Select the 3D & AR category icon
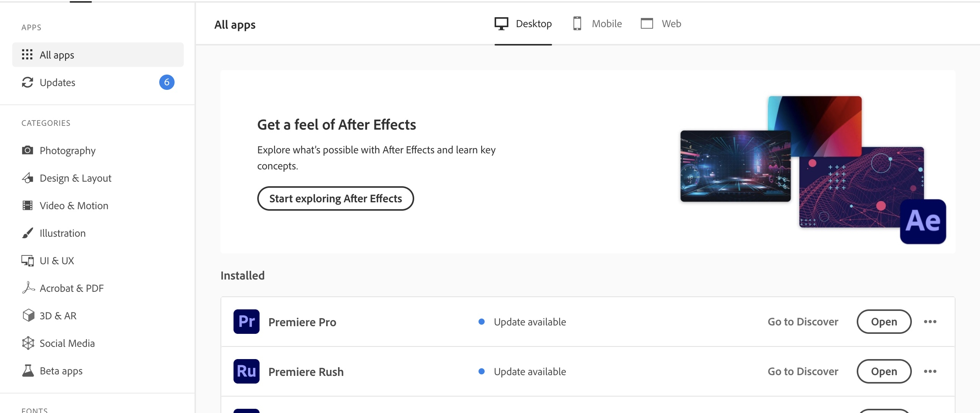This screenshot has width=980, height=413. [x=27, y=314]
